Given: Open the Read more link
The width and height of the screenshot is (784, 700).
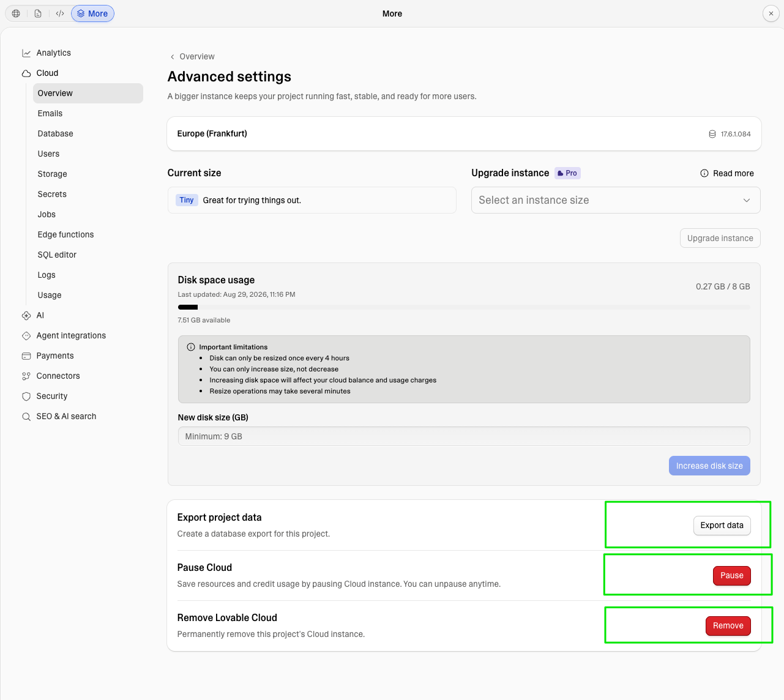Looking at the screenshot, I should click(733, 173).
